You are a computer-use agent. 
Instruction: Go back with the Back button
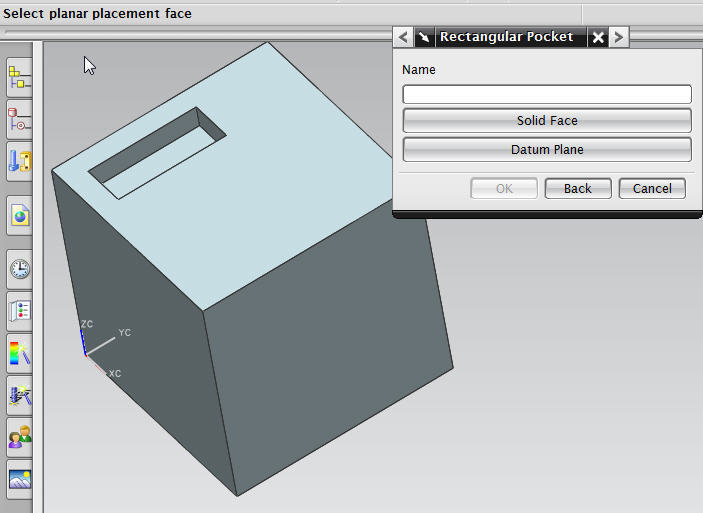click(x=578, y=188)
